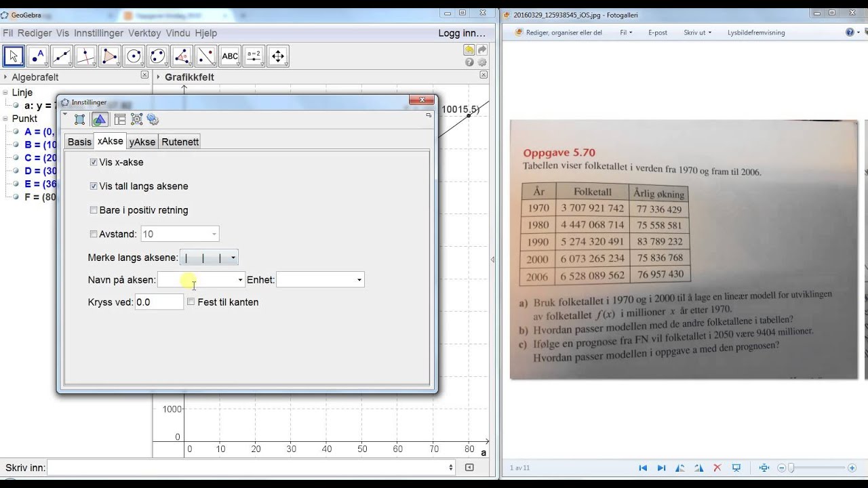The image size is (868, 488).
Task: Open Graphics view settings icon in Innstillinger
Action: tap(100, 119)
